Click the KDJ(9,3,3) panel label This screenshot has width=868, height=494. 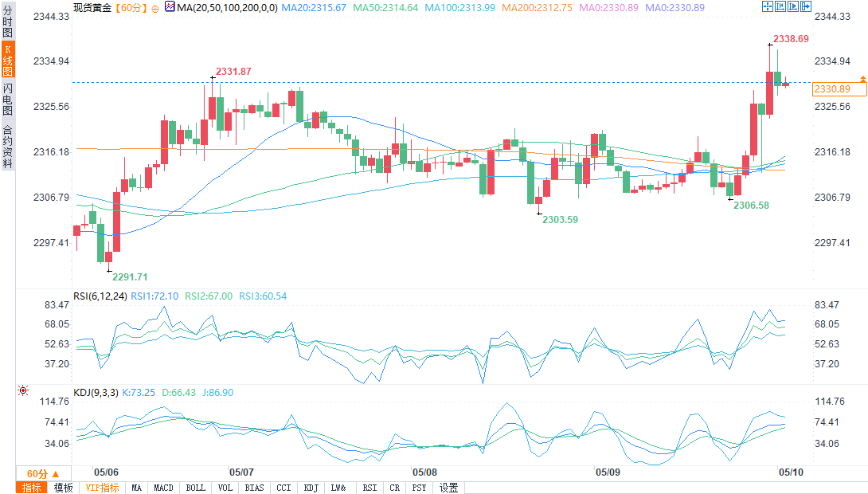tap(96, 393)
